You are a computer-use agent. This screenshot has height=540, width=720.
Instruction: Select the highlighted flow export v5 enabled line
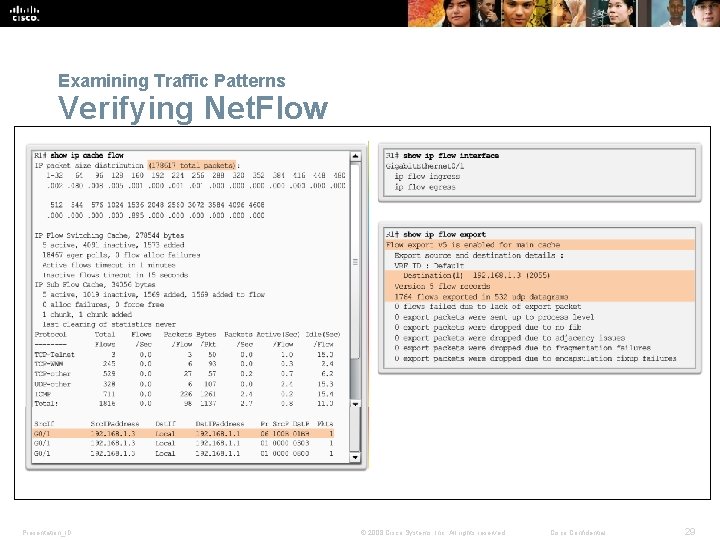[540, 245]
